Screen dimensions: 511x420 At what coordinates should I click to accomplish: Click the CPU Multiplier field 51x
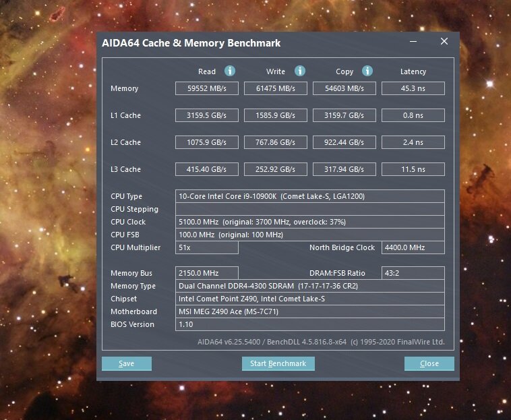pos(206,247)
